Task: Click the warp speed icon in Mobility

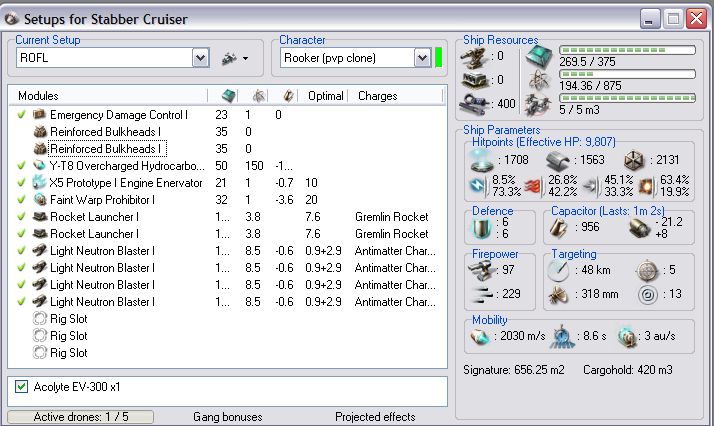Action: [628, 338]
